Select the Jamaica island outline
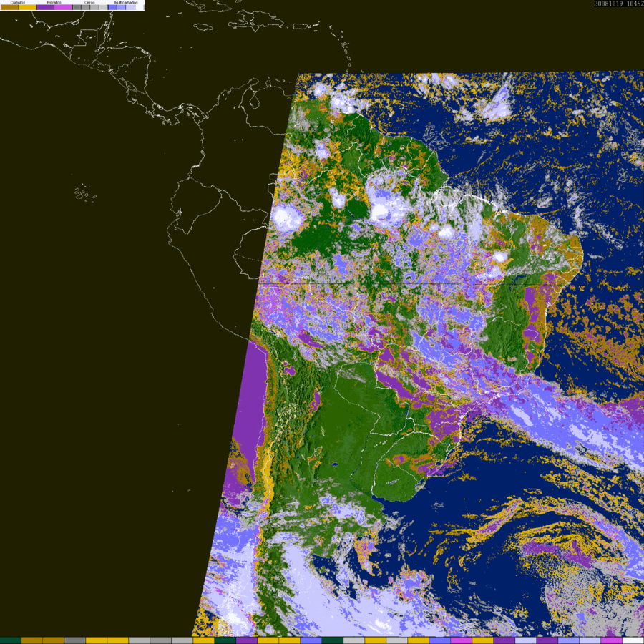This screenshot has height=644, width=644. coord(205,27)
